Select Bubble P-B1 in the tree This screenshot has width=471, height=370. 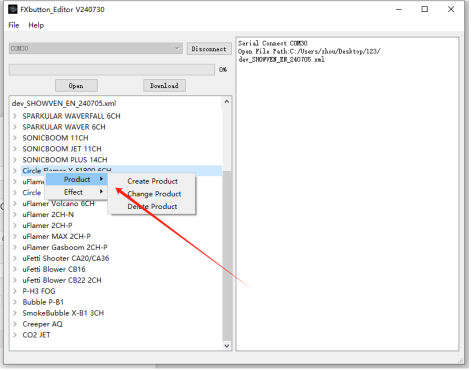(x=43, y=302)
